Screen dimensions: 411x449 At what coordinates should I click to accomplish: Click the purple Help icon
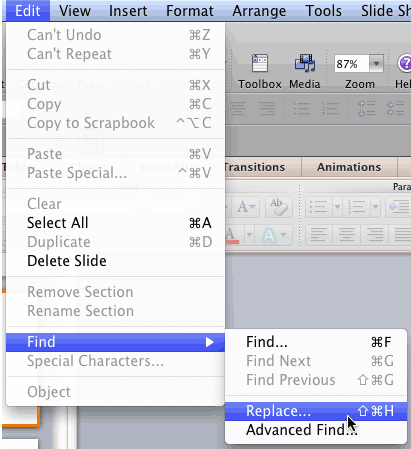404,63
